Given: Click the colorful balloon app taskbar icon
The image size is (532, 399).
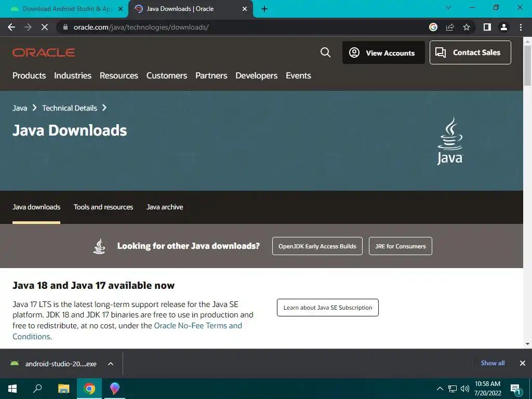Looking at the screenshot, I should click(115, 389).
